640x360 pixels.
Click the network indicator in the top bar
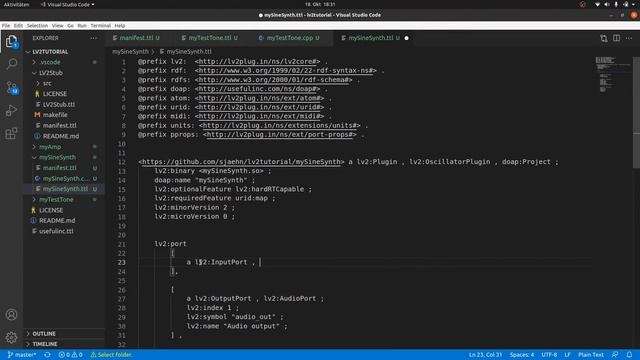coord(598,4)
